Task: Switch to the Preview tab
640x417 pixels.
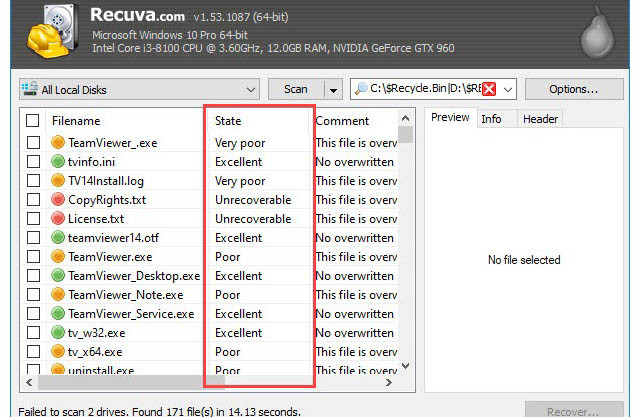Action: [x=450, y=118]
